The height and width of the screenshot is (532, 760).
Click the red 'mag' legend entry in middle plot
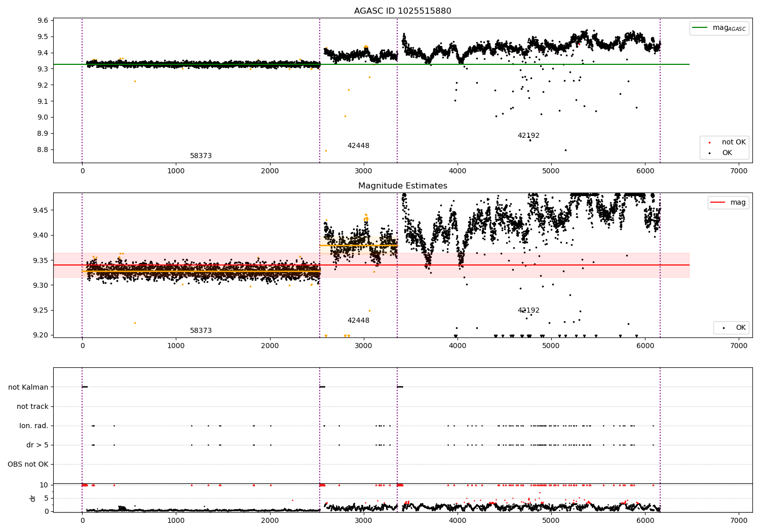(x=729, y=202)
